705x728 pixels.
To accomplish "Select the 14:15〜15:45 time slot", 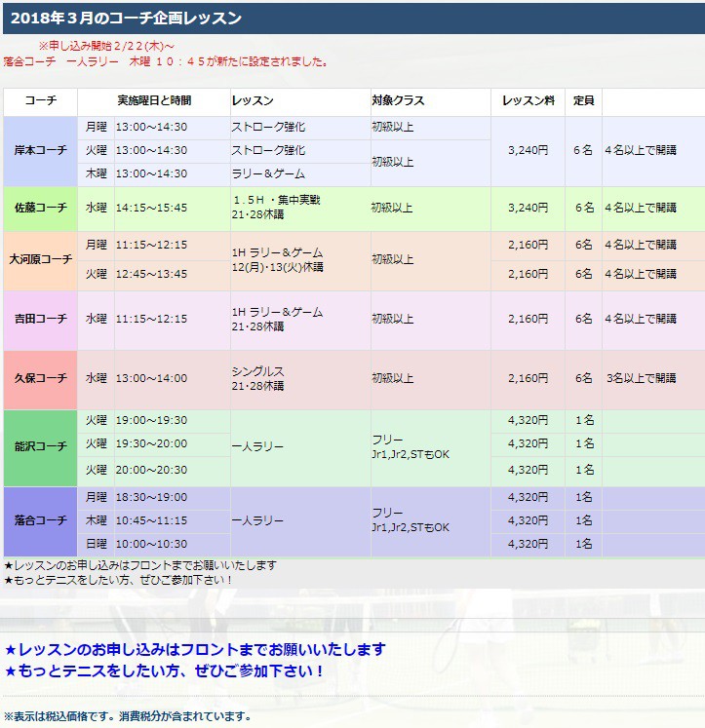I will click(151, 208).
